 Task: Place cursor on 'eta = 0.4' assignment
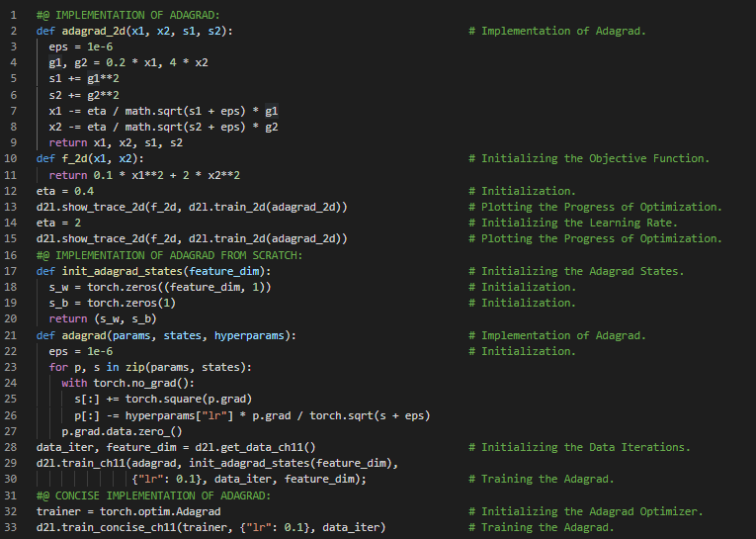coord(65,191)
